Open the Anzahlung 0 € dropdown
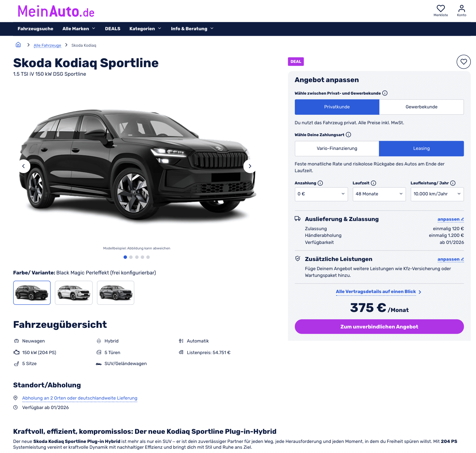 point(321,194)
